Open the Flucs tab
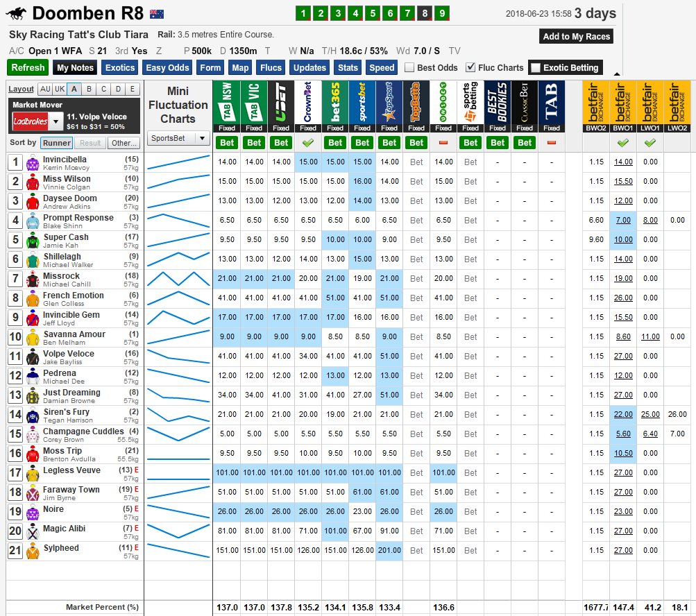696x616 pixels. click(271, 67)
